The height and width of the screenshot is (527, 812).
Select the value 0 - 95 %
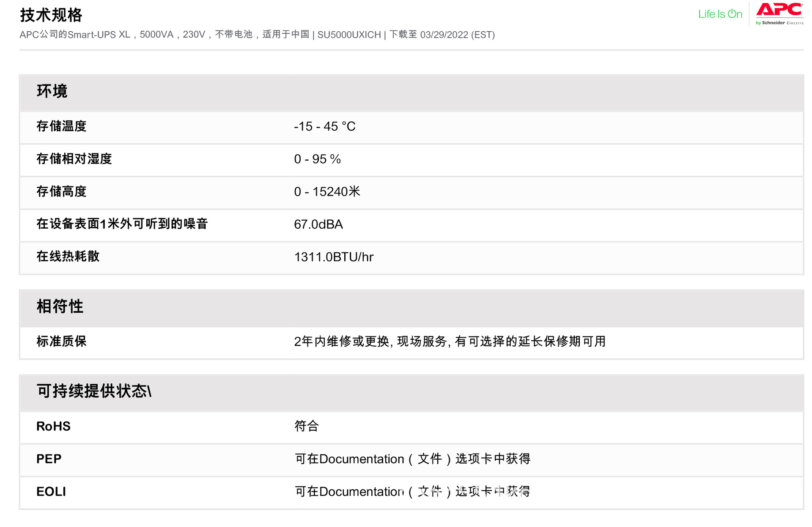pos(317,159)
